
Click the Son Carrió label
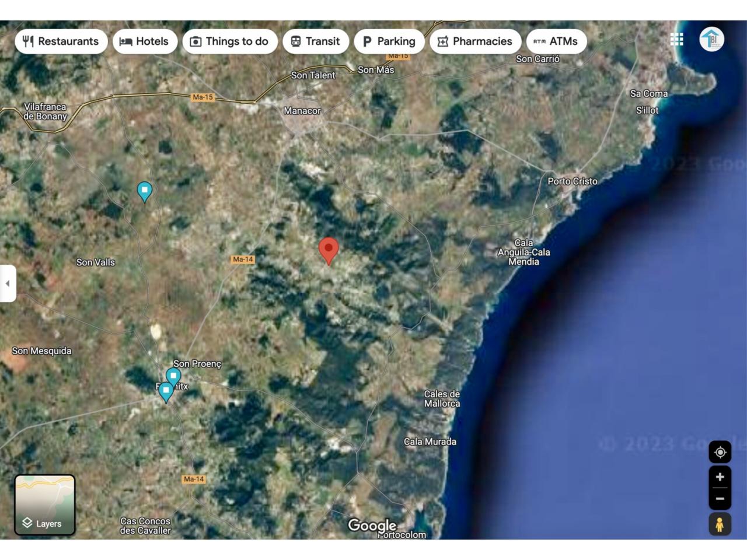[x=537, y=59]
